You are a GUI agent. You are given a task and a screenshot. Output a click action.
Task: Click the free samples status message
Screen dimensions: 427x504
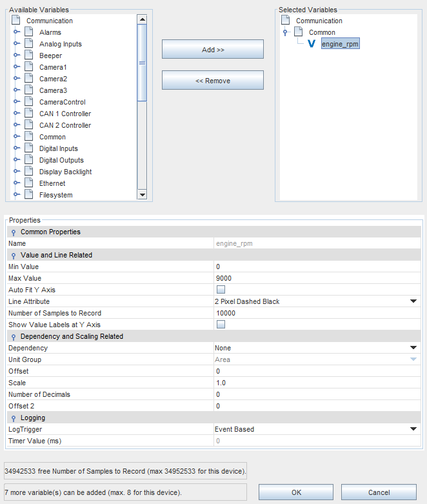coord(125,471)
